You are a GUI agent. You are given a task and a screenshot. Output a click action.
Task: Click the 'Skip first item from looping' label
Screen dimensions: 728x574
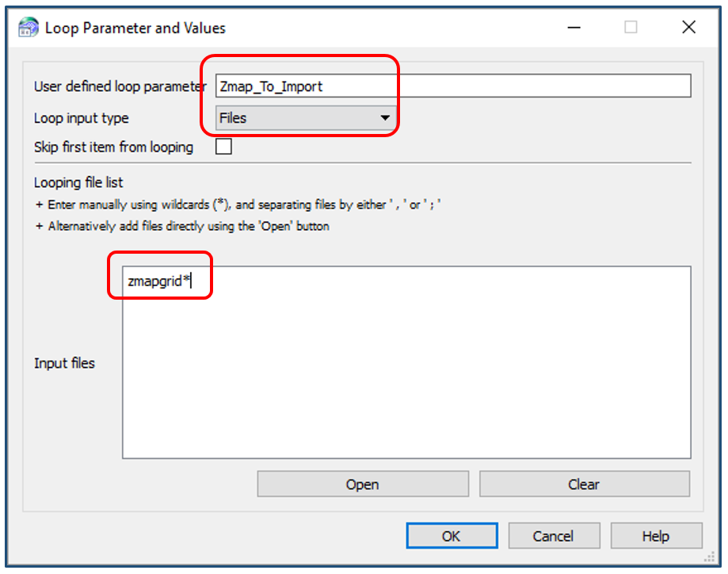(x=113, y=147)
